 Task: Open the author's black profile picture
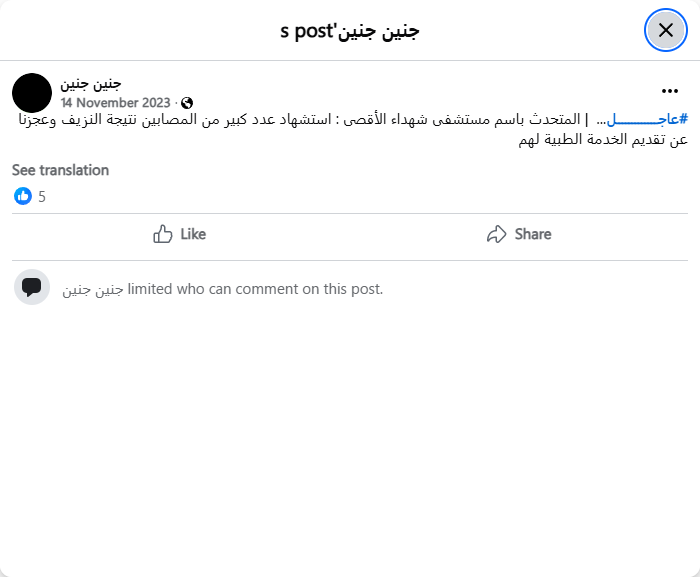[x=32, y=92]
